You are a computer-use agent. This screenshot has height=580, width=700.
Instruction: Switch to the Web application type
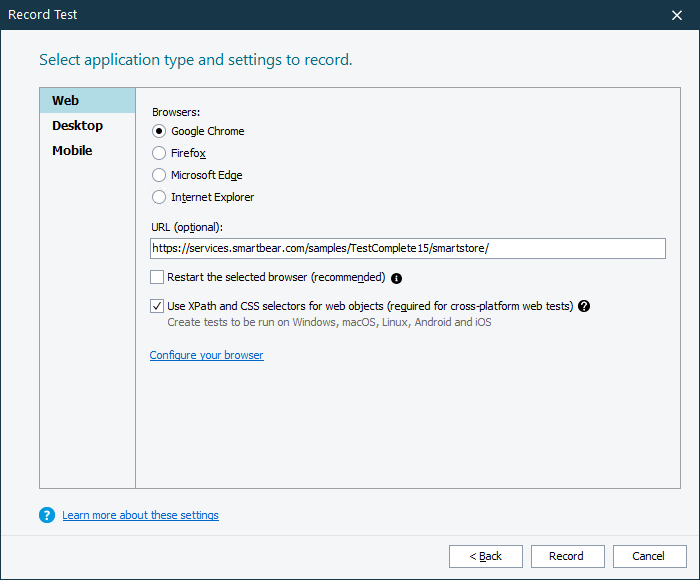pyautogui.click(x=66, y=101)
